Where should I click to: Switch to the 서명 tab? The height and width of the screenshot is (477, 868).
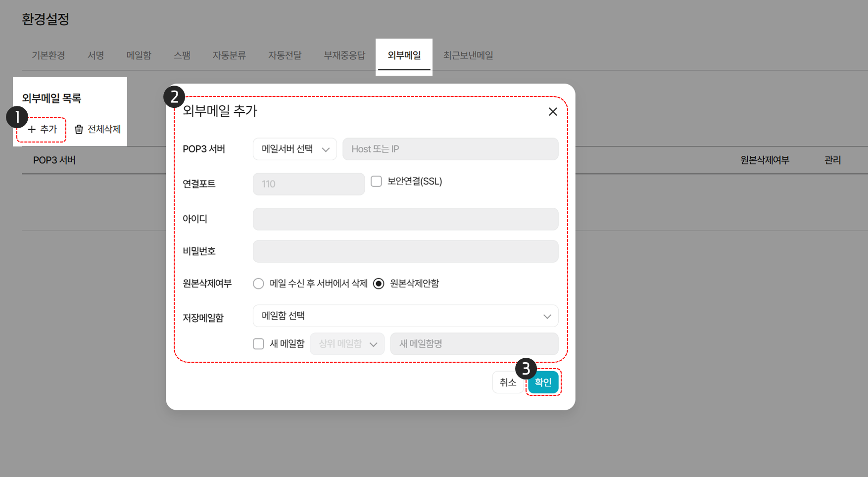[96, 55]
